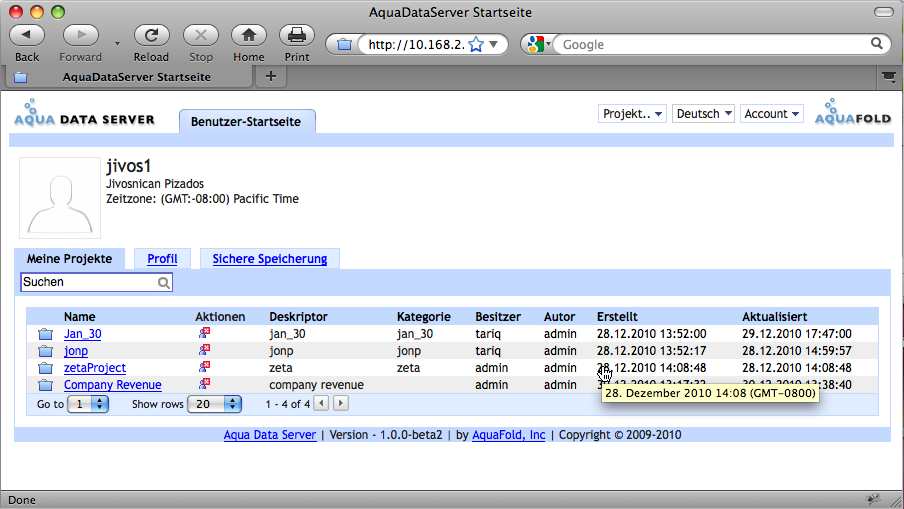Open the Show rows count dropdown

pos(214,404)
